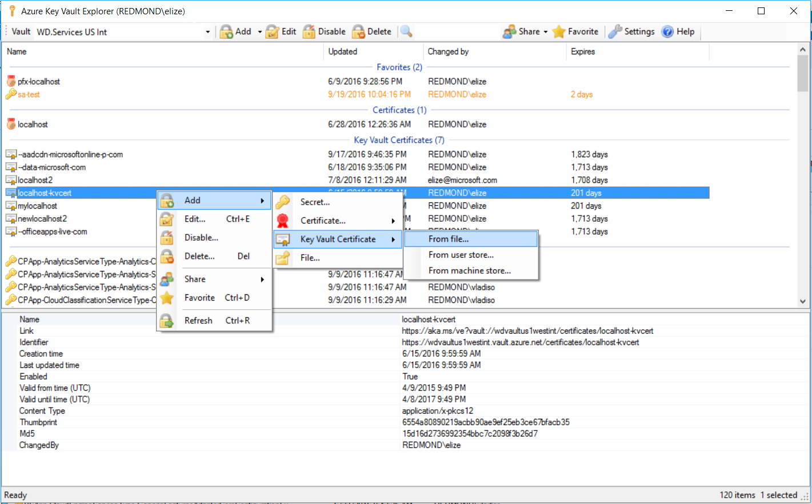The height and width of the screenshot is (504, 812).
Task: Sort by the Expires column header
Action: pyautogui.click(x=638, y=51)
